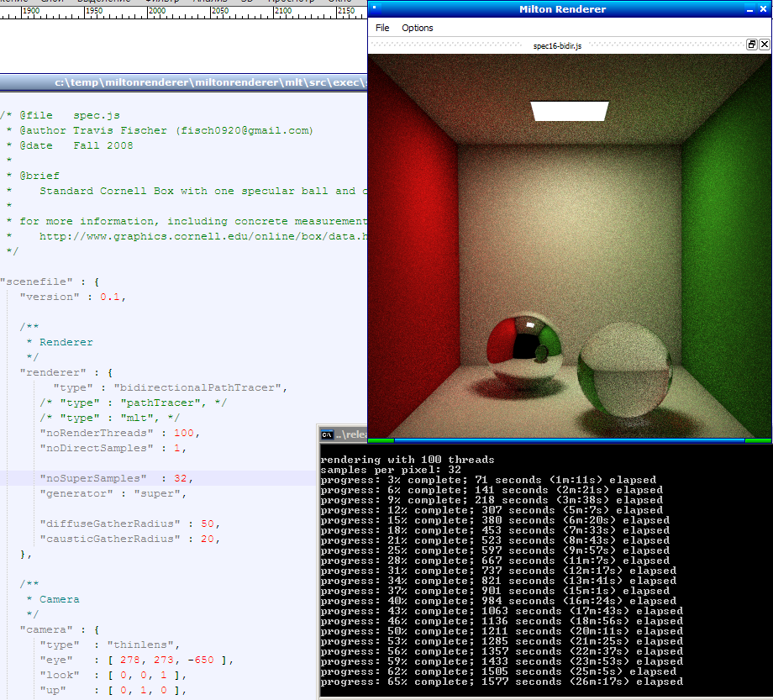Screen dimensions: 773x700
Task: Click the spec16-bidir.js panel title bar
Action: click(x=557, y=46)
